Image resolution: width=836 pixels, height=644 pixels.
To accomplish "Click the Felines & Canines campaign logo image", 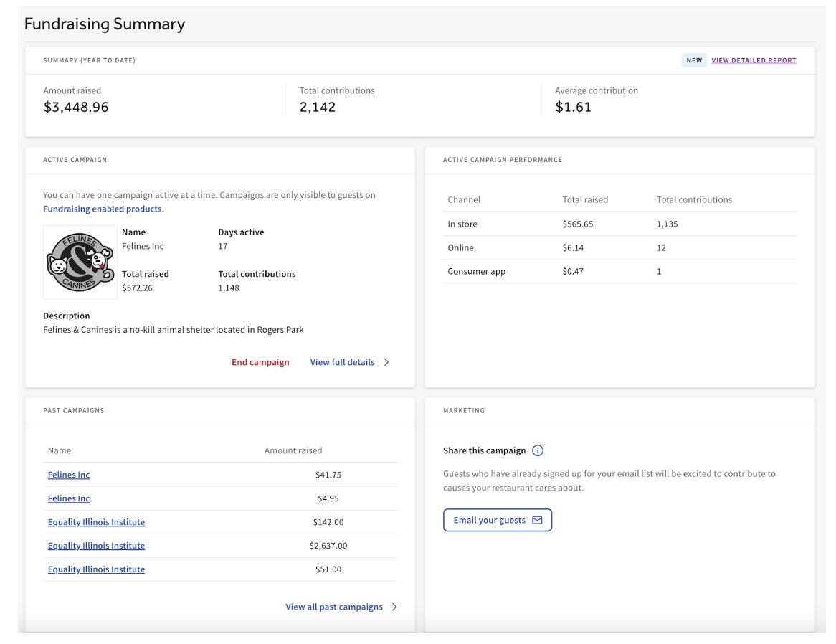I will coord(80,262).
